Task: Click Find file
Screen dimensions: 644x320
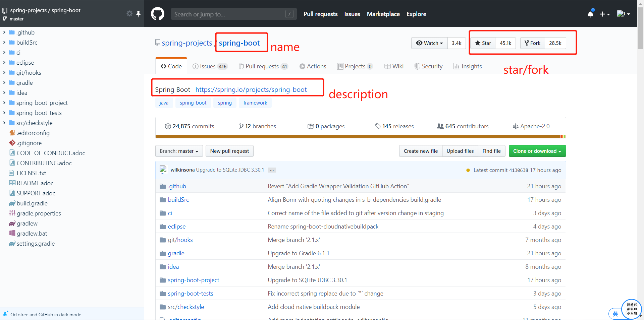Action: (491, 151)
